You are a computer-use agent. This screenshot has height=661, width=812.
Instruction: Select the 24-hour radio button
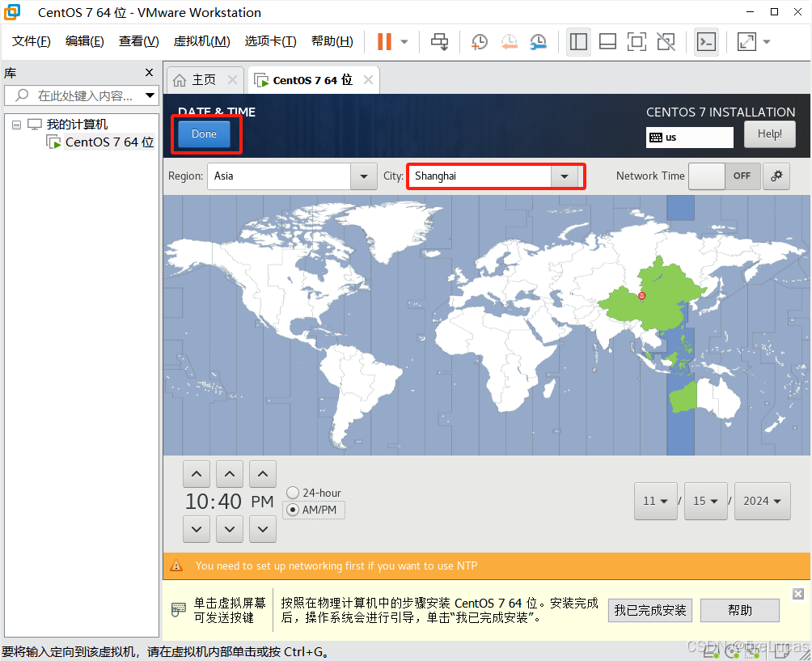point(293,493)
